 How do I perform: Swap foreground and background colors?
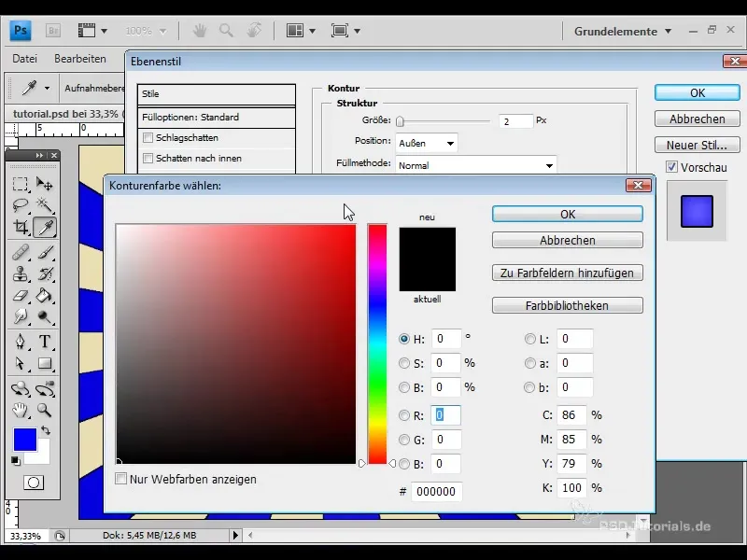(x=46, y=430)
